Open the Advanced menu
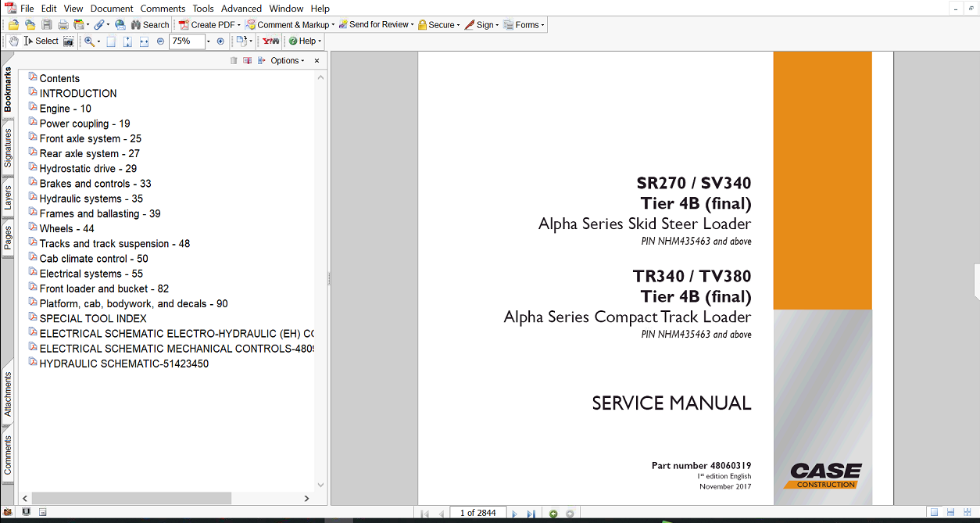 pos(241,9)
